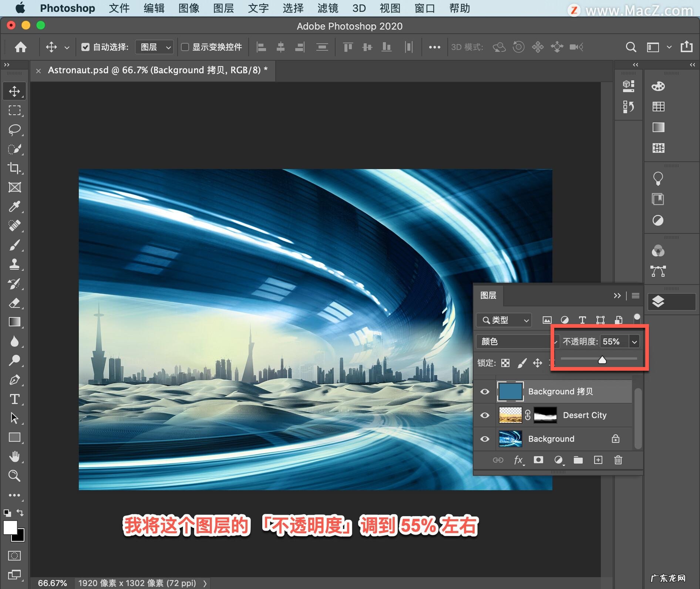
Task: Create a new layer with plus icon
Action: (x=598, y=460)
